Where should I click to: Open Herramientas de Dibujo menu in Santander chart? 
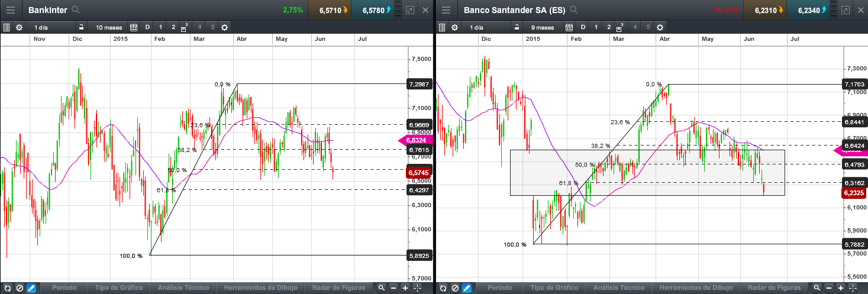(696, 288)
